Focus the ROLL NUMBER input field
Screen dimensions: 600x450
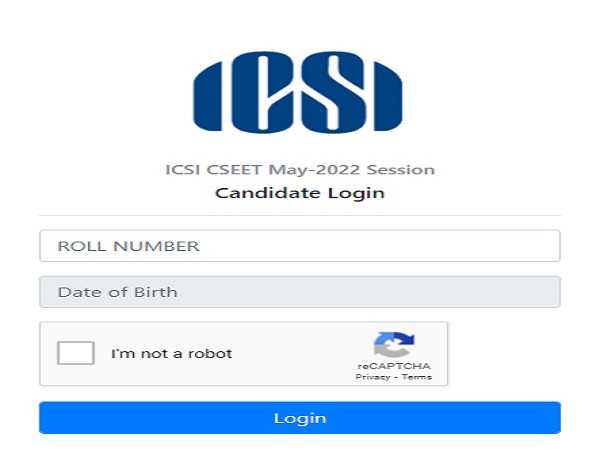pyautogui.click(x=299, y=246)
